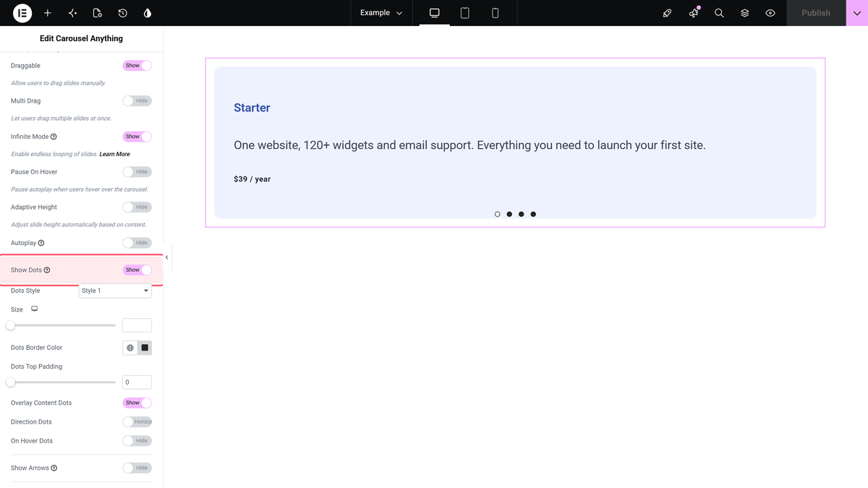Select the third carousel dot
868x488 pixels.
(x=522, y=214)
